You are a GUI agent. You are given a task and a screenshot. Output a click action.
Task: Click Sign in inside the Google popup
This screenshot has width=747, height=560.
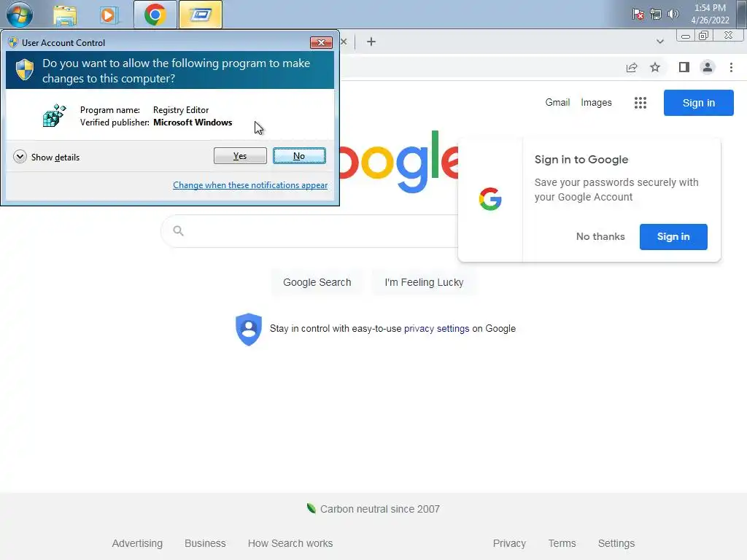pos(673,237)
